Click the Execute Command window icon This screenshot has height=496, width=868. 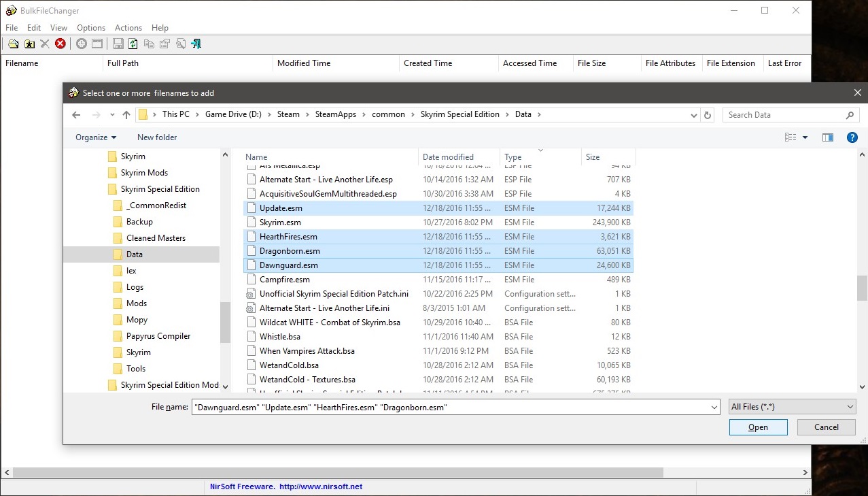[x=97, y=44]
